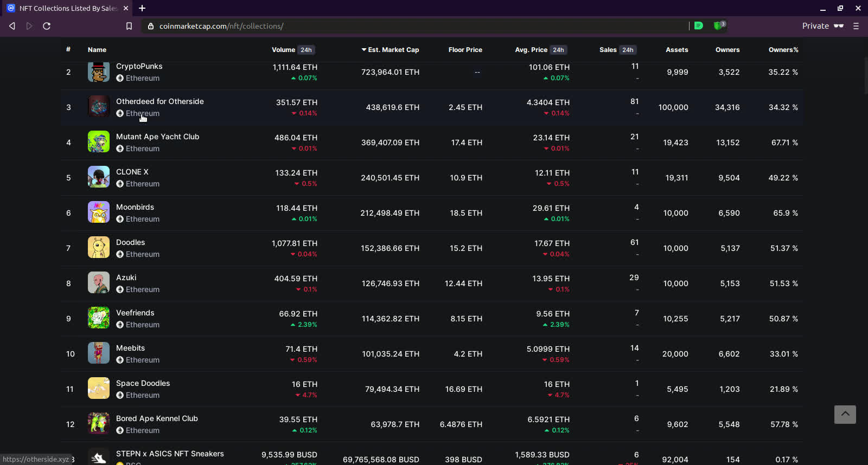
Task: Click the Otherdeed for Otherside avatar
Action: tap(99, 106)
